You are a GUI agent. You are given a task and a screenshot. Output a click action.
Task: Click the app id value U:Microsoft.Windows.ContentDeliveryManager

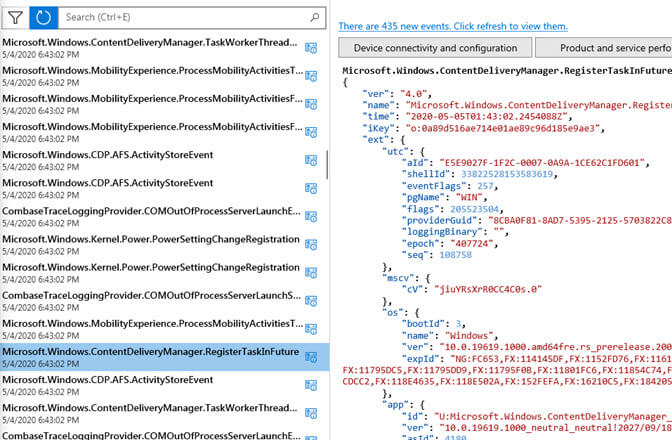[x=553, y=416]
